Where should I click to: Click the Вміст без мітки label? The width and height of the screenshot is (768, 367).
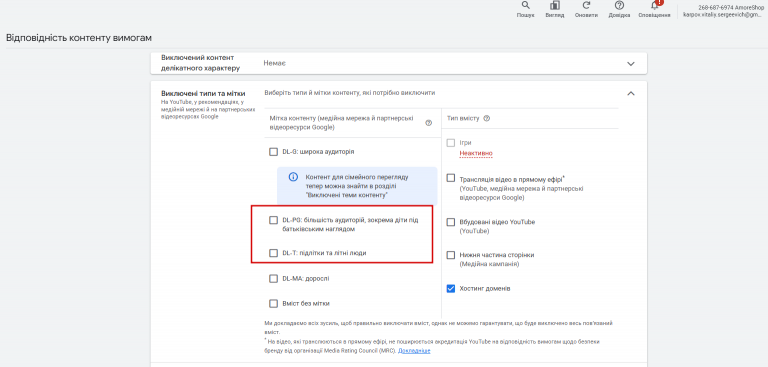(x=306, y=303)
